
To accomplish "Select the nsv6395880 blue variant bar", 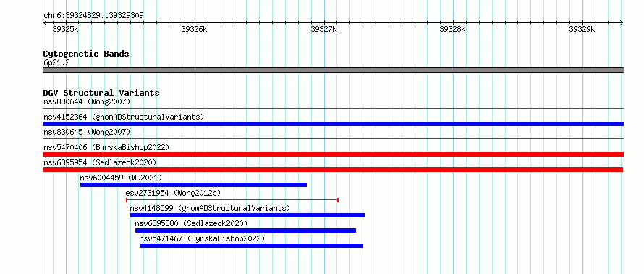I will (245, 231).
